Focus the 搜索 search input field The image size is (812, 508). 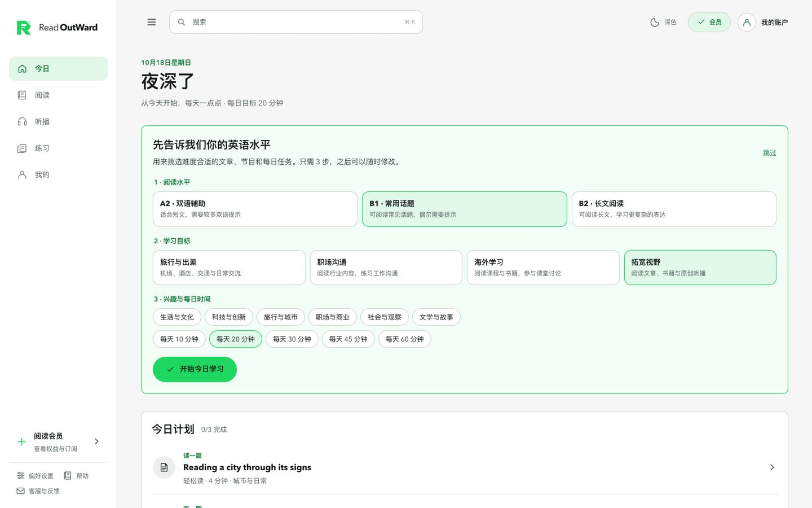(296, 22)
